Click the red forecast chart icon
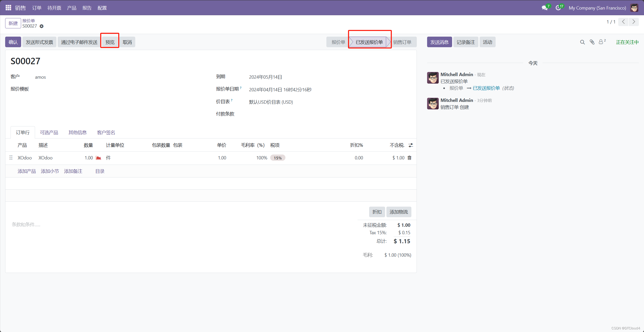The height and width of the screenshot is (332, 644). 98,158
